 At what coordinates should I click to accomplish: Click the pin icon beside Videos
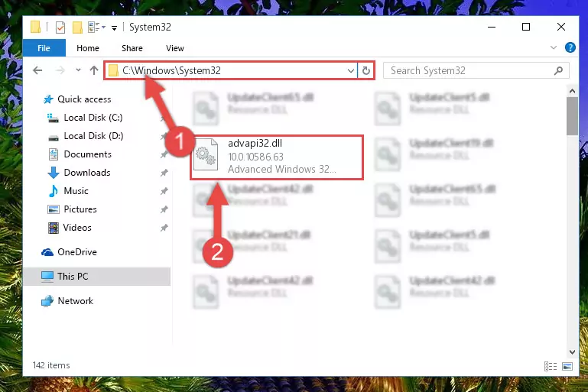[x=164, y=228]
